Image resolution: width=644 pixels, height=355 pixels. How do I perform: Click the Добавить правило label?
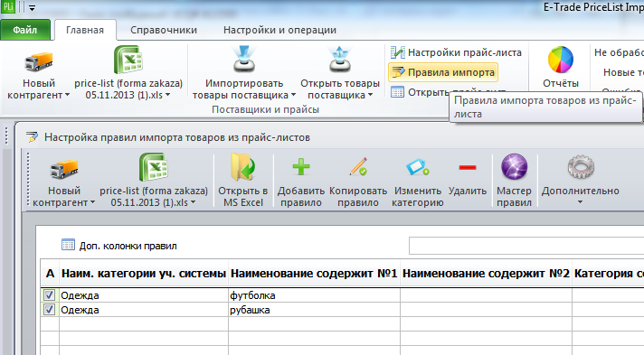tap(301, 197)
